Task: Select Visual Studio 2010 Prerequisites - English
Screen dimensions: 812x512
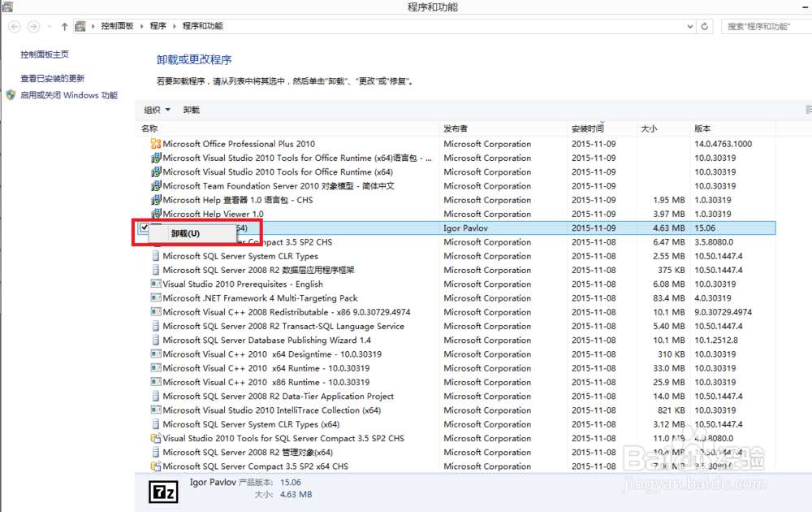Action: coord(242,284)
